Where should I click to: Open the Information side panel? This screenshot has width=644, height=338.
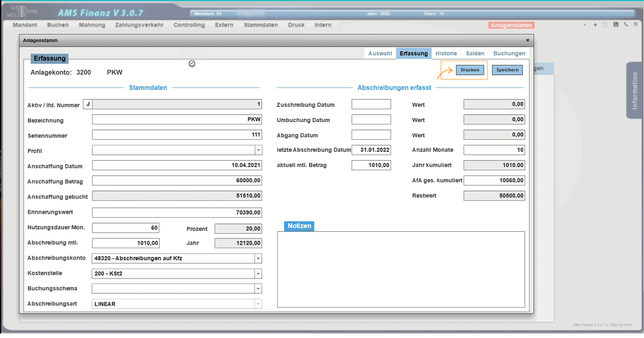[634, 91]
